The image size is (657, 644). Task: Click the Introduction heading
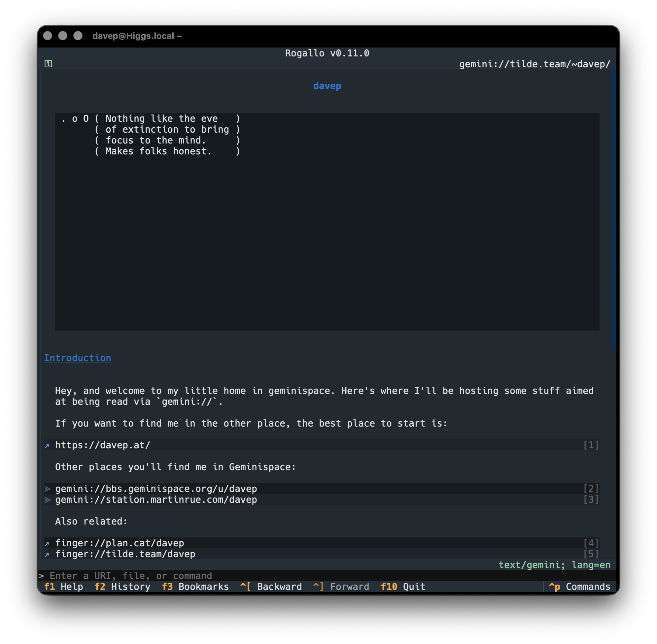[78, 358]
